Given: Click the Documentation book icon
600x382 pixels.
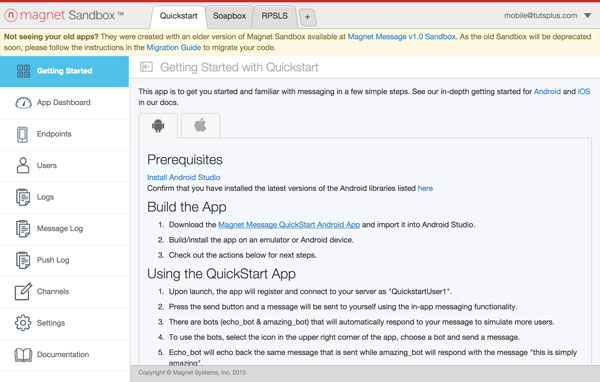Looking at the screenshot, I should click(23, 355).
